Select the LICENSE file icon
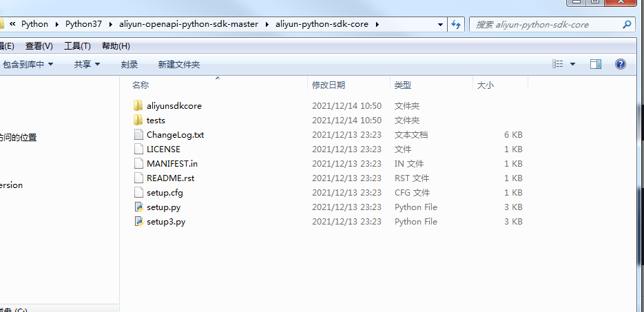This screenshot has width=644, height=312. (140, 149)
